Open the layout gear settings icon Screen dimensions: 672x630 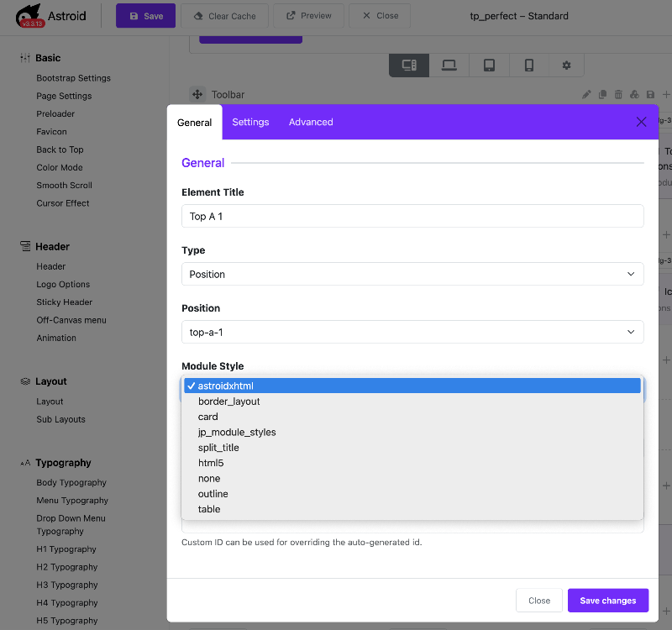pyautogui.click(x=566, y=66)
